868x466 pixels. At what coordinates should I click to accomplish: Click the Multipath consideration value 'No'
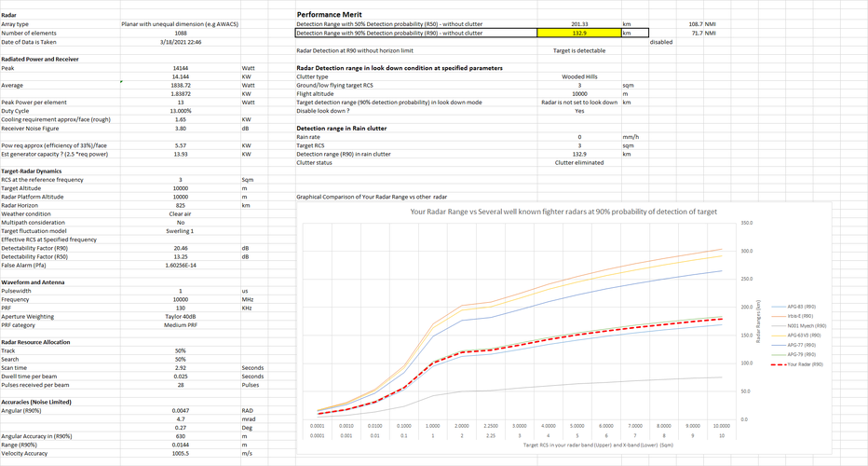[x=181, y=223]
